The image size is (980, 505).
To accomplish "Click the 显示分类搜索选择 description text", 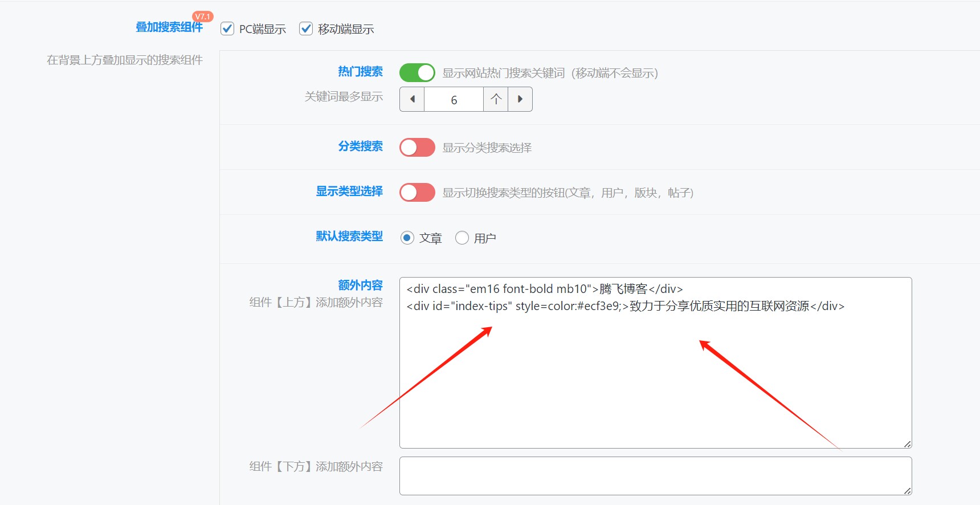I will coord(487,148).
